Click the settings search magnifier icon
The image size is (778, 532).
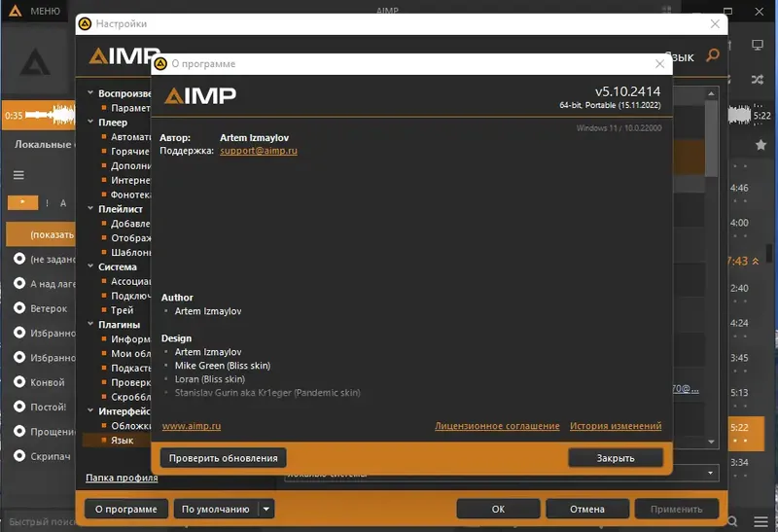coord(713,55)
